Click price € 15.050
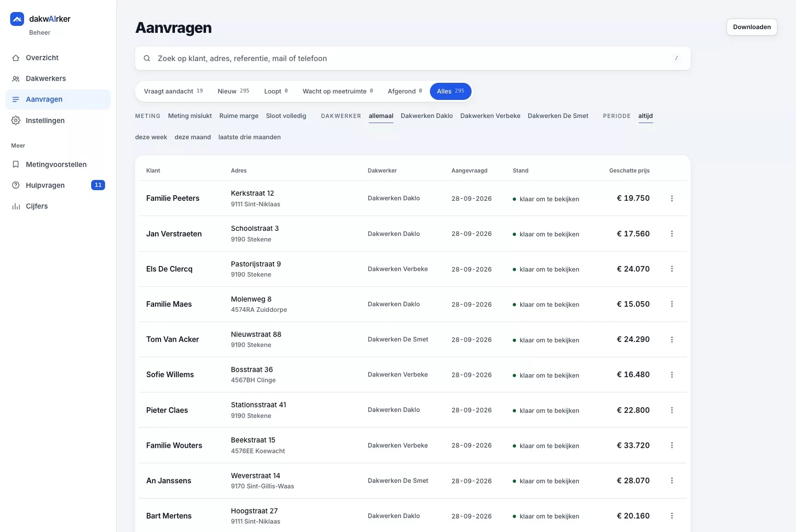Image resolution: width=796 pixels, height=532 pixels. point(633,304)
